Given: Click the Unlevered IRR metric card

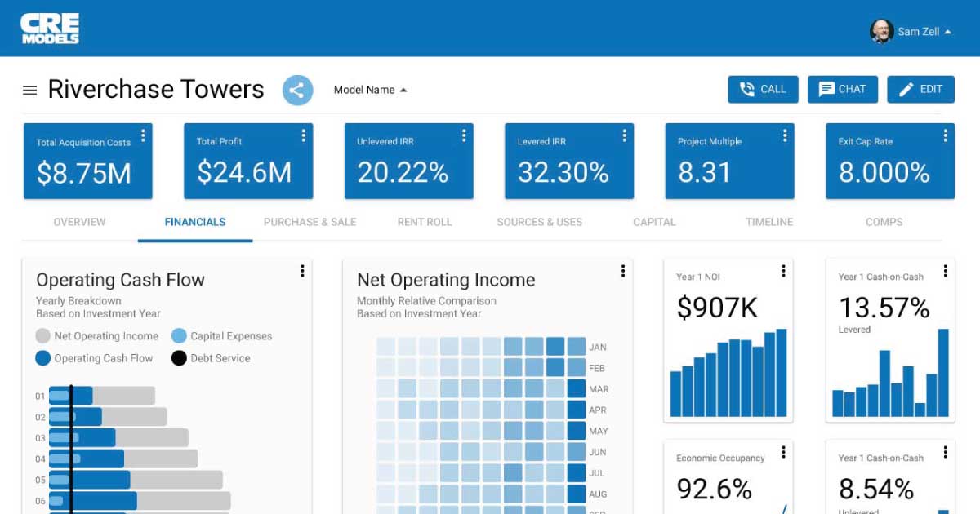Looking at the screenshot, I should click(x=408, y=161).
